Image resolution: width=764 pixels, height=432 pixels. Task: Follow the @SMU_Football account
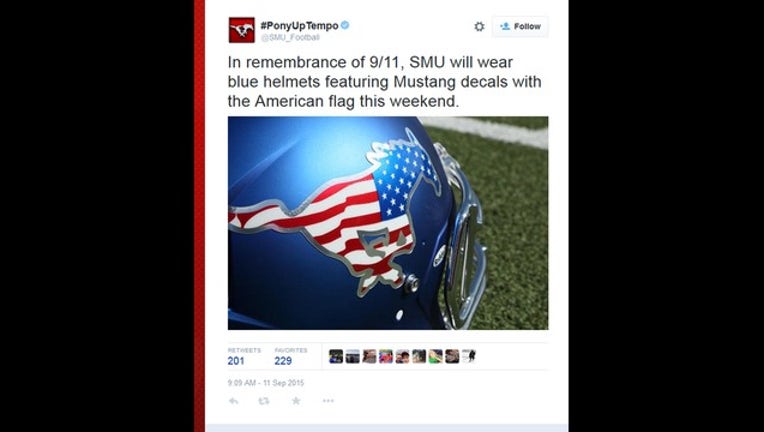tap(520, 27)
